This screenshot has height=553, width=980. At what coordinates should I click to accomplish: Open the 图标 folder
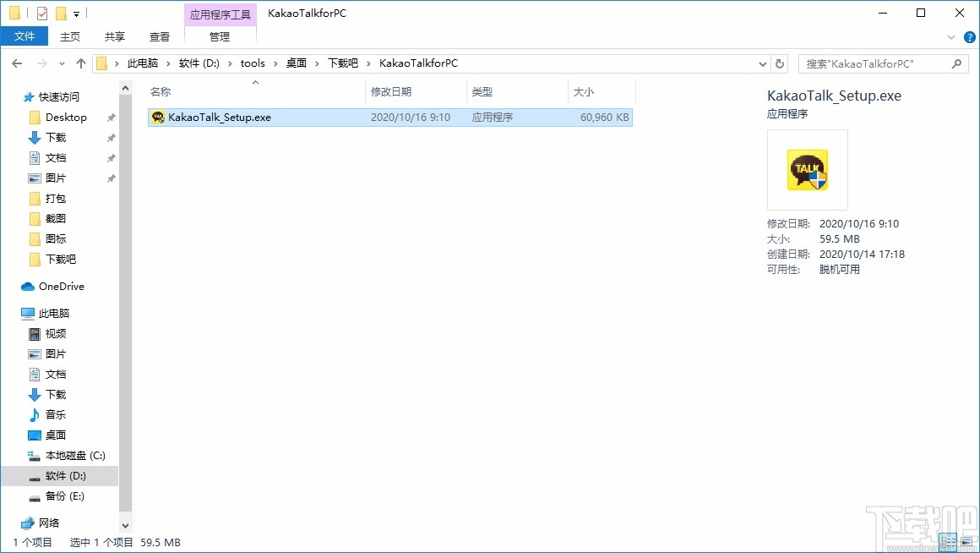tap(56, 239)
